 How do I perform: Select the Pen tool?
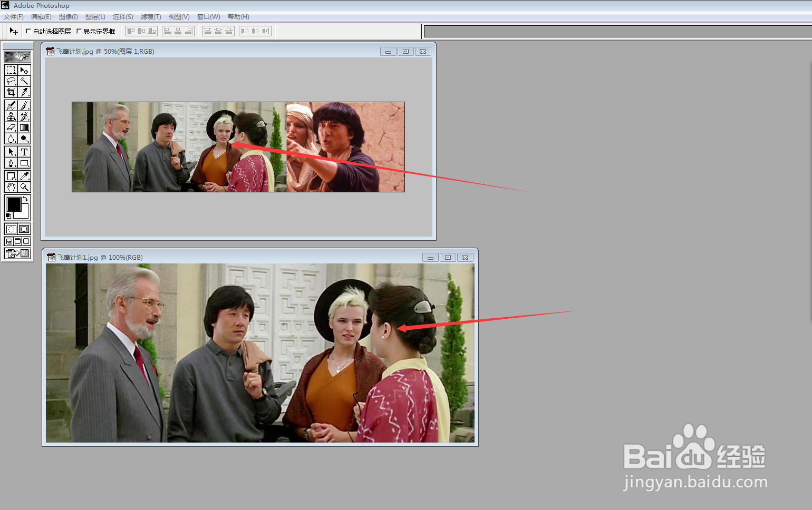click(11, 163)
